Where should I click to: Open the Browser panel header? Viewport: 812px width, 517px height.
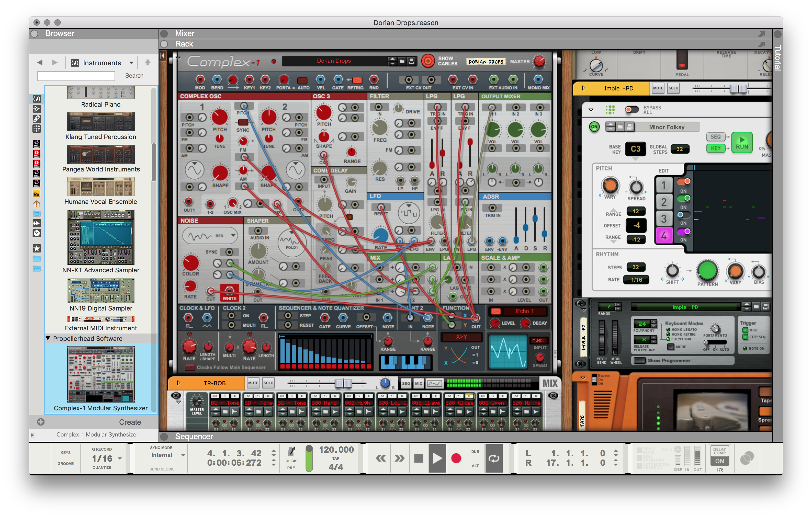point(94,33)
